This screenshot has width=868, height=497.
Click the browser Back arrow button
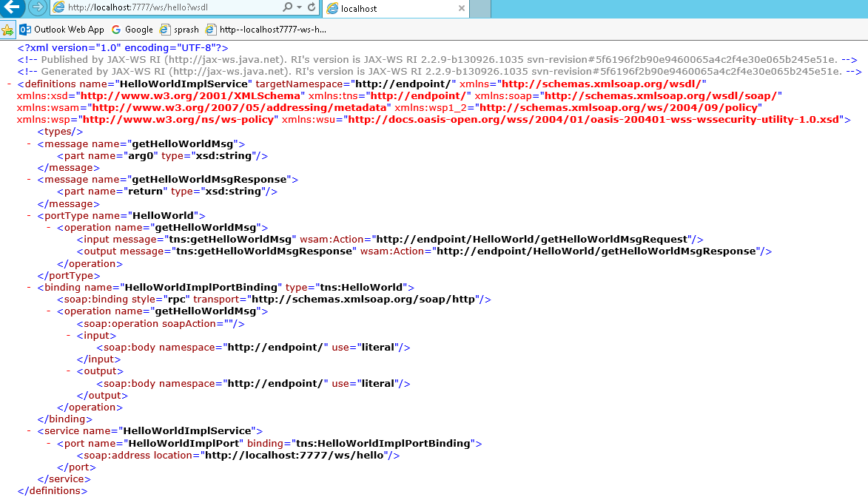pos(12,8)
